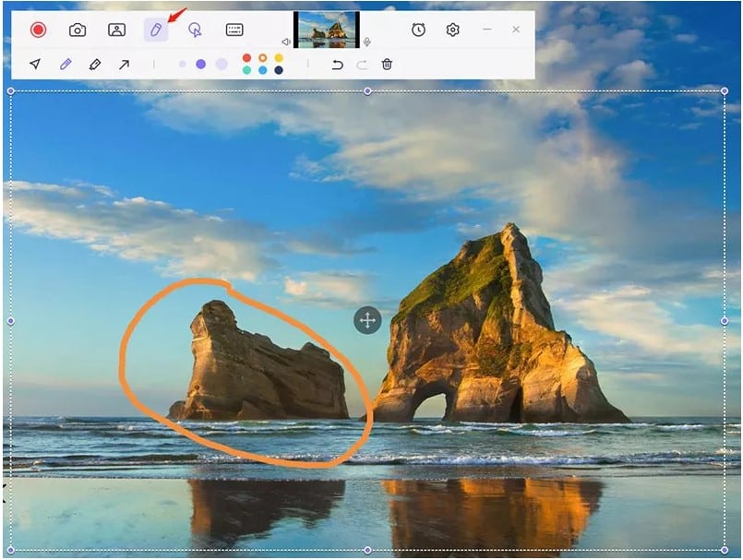The image size is (743, 560).
Task: Click the preview thumbnail of the recording area
Action: [x=326, y=30]
